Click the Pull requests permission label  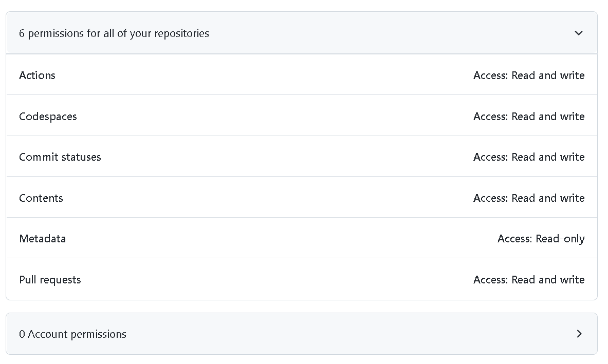tap(50, 280)
